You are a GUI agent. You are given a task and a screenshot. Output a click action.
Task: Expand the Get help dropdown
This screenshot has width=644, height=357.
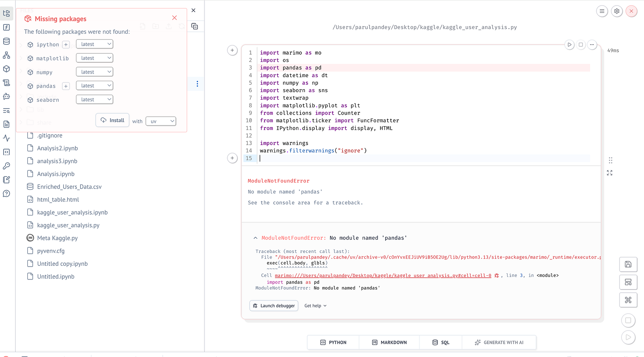click(316, 306)
